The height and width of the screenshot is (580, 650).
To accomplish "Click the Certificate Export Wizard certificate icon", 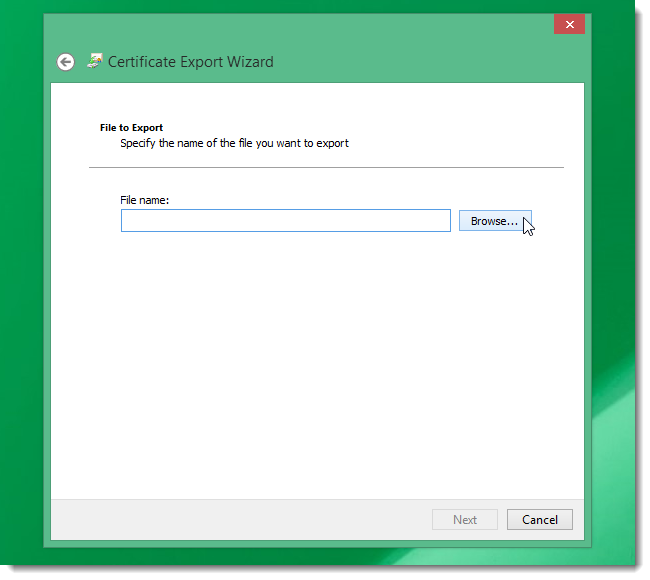I will pos(95,61).
